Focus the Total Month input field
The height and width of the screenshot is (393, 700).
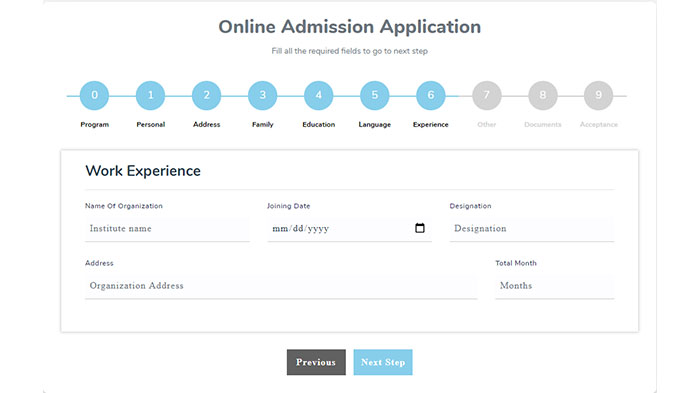click(x=554, y=286)
